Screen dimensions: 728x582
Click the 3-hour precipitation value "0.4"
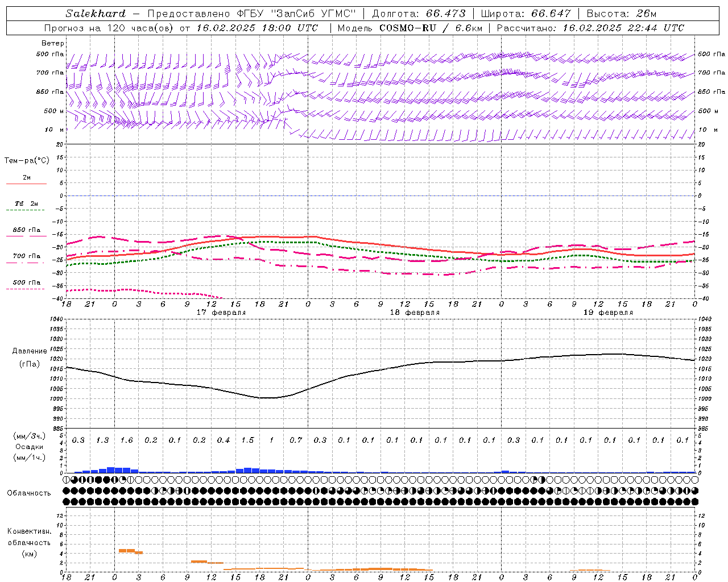(223, 440)
